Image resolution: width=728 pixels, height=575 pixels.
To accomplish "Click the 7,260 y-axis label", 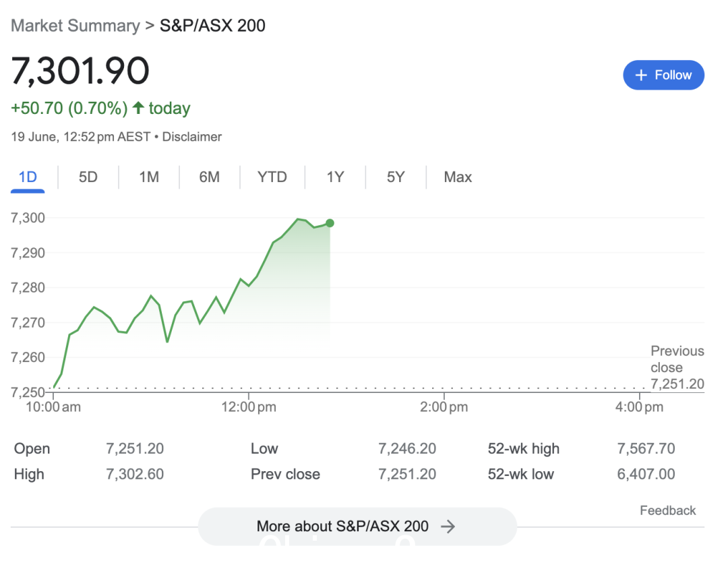I will (x=28, y=358).
